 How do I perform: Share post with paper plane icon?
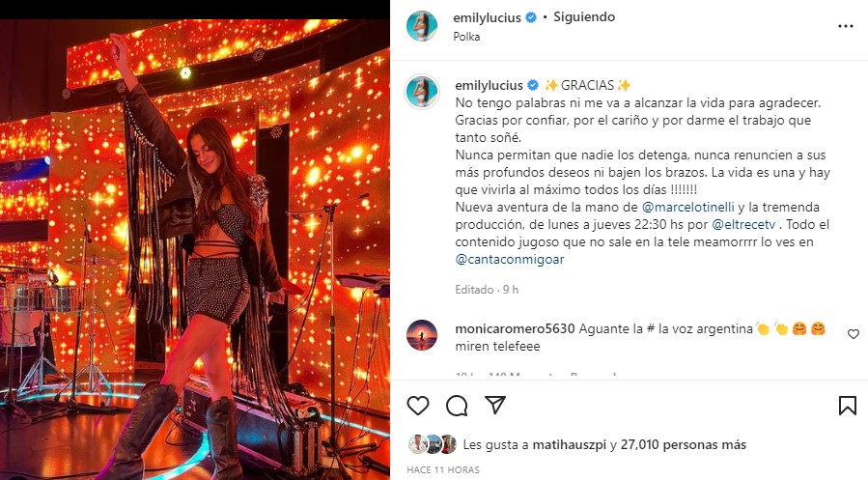tap(495, 406)
